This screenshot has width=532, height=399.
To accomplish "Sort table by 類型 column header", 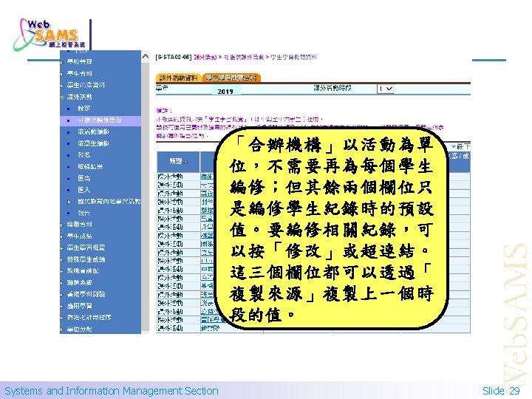I will (x=179, y=162).
